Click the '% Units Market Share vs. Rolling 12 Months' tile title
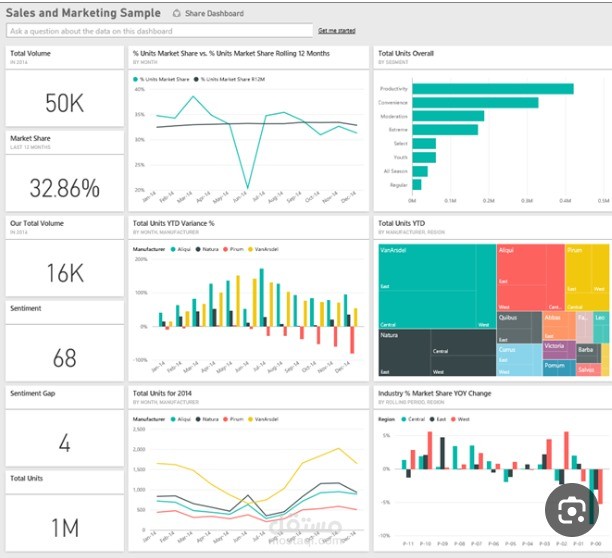The width and height of the screenshot is (612, 558). [231, 53]
